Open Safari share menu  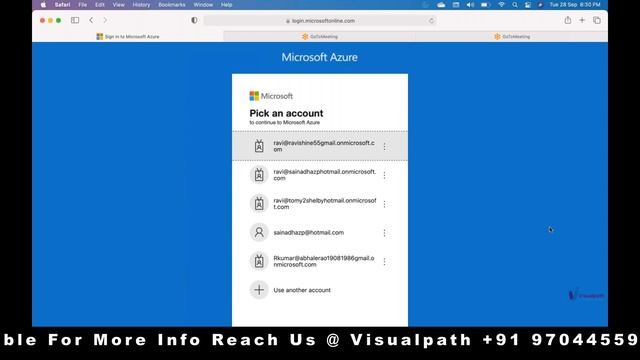568,20
